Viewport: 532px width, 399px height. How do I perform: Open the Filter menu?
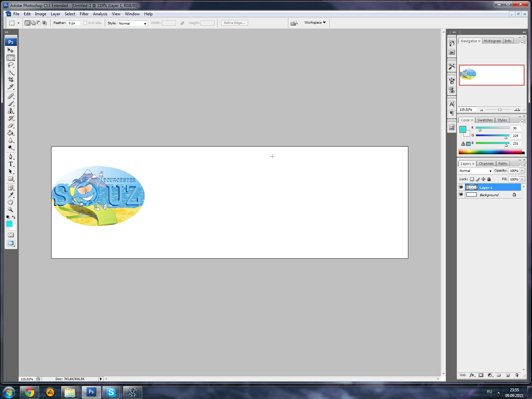tap(84, 14)
